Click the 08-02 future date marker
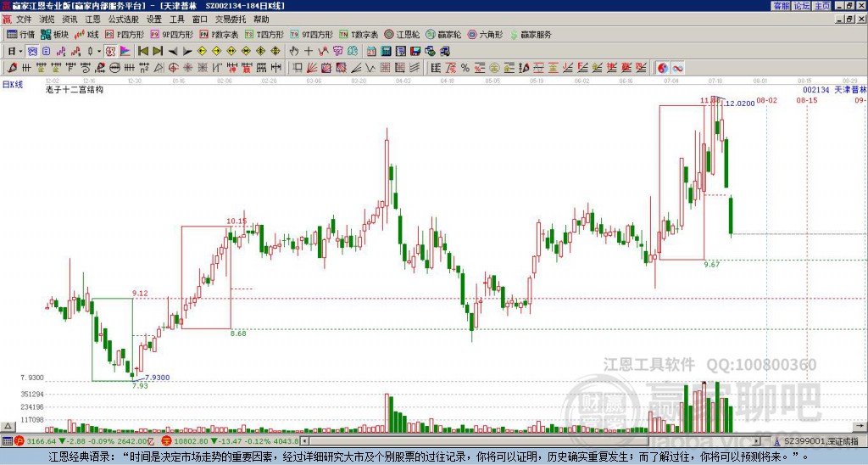The height and width of the screenshot is (465, 868). (766, 100)
